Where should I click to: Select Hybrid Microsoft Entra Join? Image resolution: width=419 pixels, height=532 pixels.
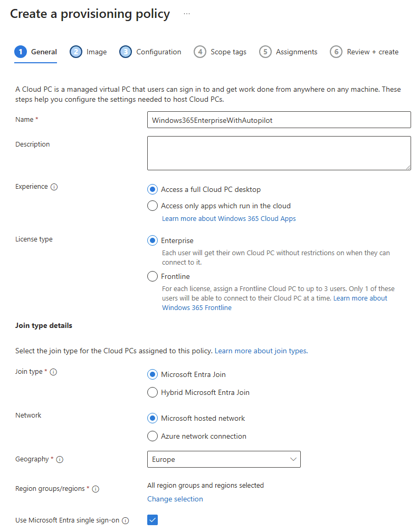coord(153,392)
